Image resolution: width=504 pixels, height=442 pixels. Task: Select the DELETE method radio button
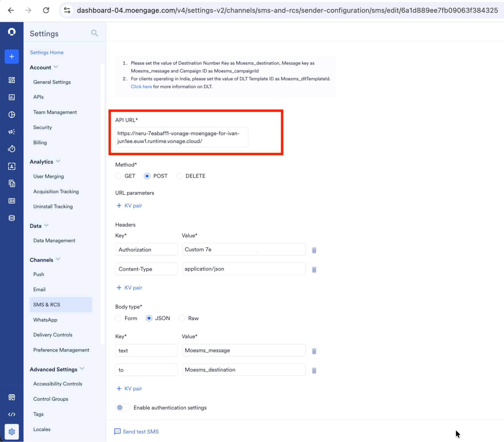tap(179, 176)
